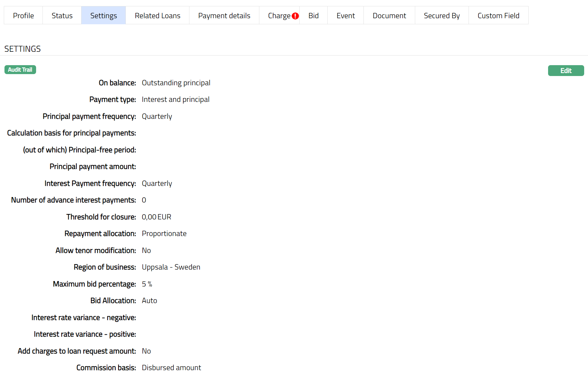Click the Disbursed amount commission basis value
This screenshot has width=588, height=381.
(171, 368)
